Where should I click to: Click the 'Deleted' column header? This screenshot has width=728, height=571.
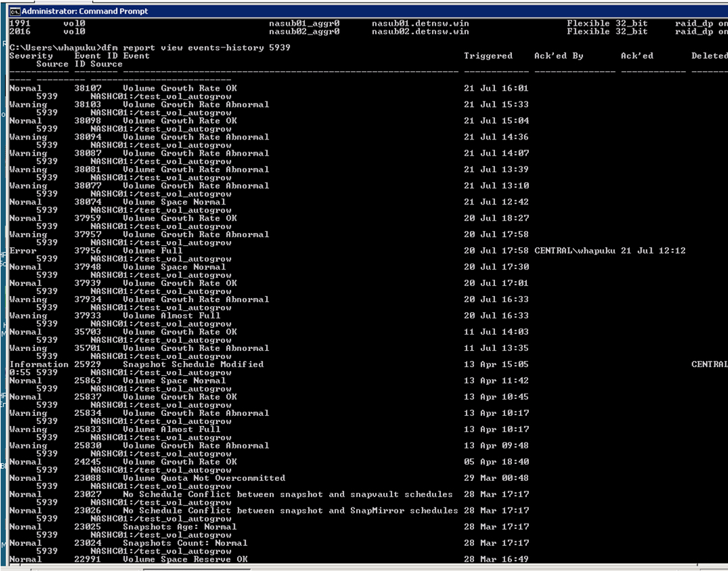710,56
